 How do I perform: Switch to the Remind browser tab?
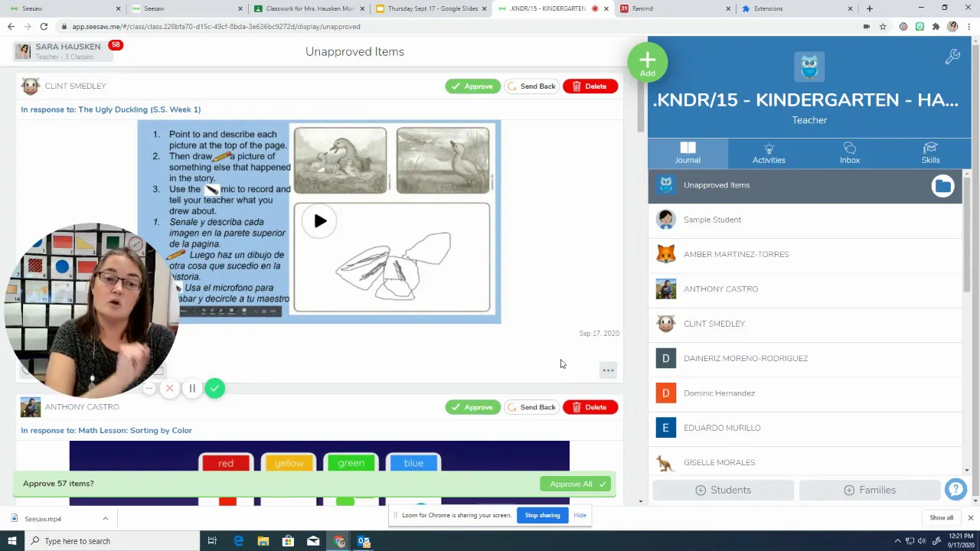pos(677,8)
